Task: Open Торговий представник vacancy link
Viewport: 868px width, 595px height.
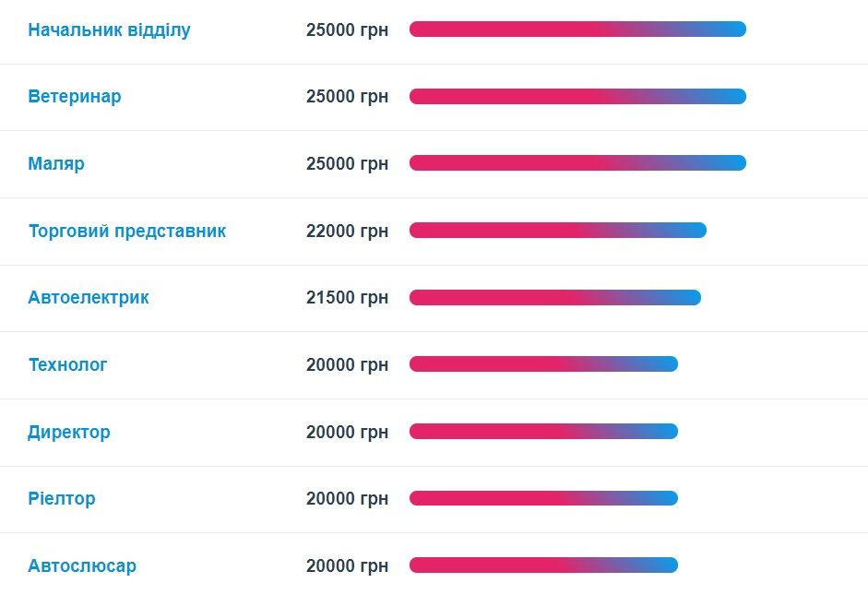Action: click(x=126, y=231)
